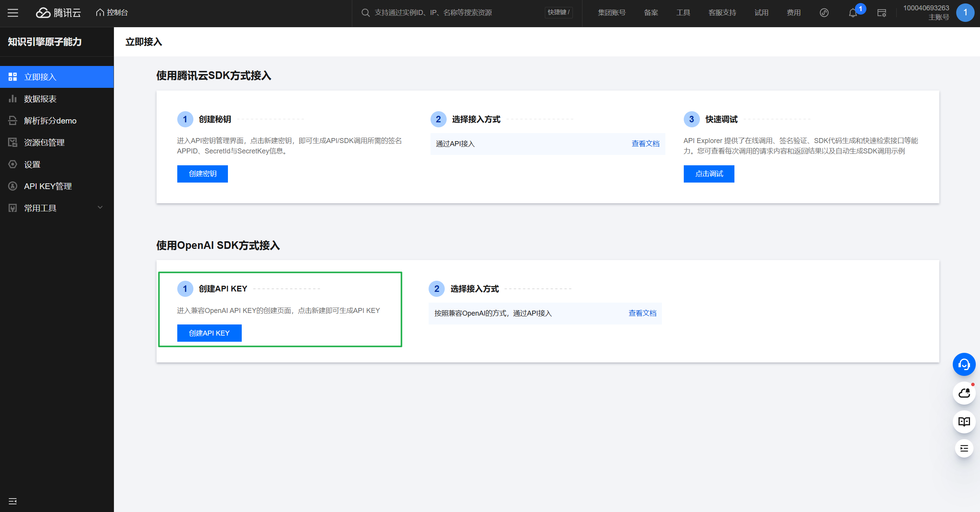Image resolution: width=980 pixels, height=512 pixels.
Task: Open the customer service headset floating button
Action: 964,364
